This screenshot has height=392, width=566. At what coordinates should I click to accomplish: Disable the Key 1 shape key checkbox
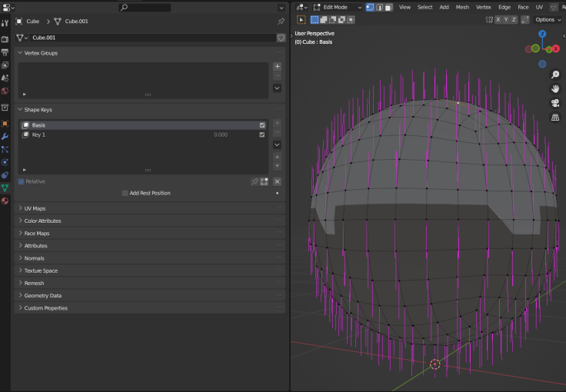262,135
